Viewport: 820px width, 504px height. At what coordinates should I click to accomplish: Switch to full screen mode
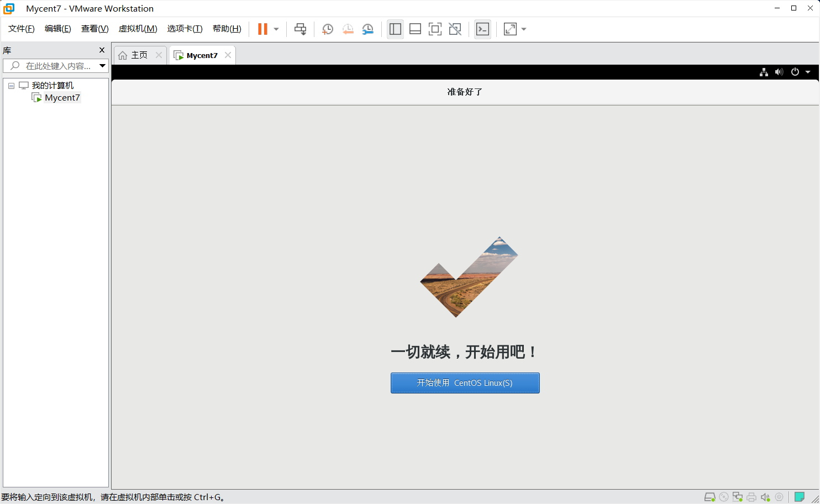435,29
